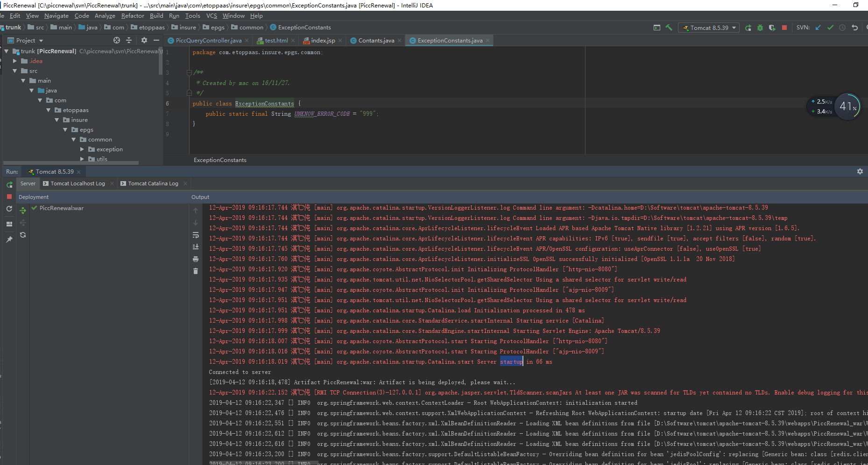Viewport: 868px width, 465px height.
Task: Open SVN Show History clock icon
Action: (842, 28)
